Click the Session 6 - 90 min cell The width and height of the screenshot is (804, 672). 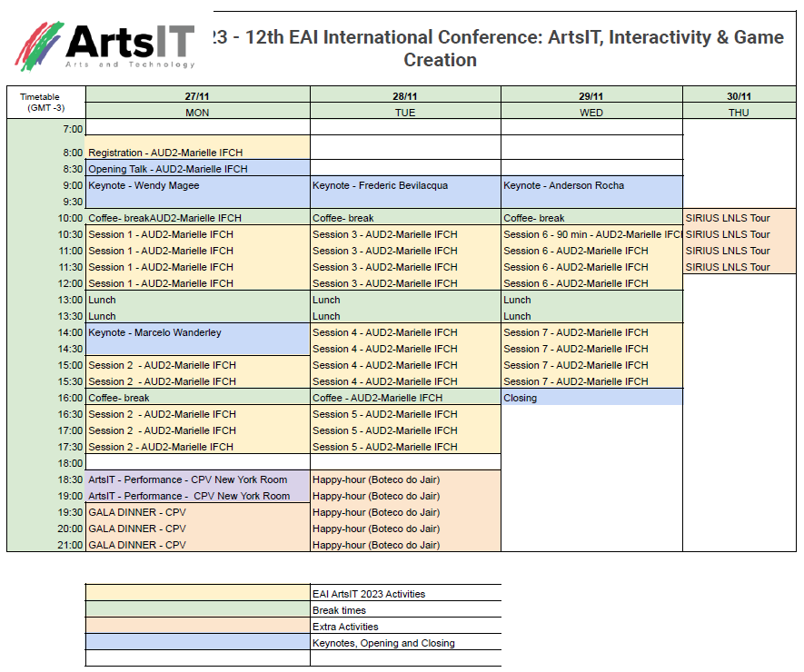pyautogui.click(x=591, y=234)
